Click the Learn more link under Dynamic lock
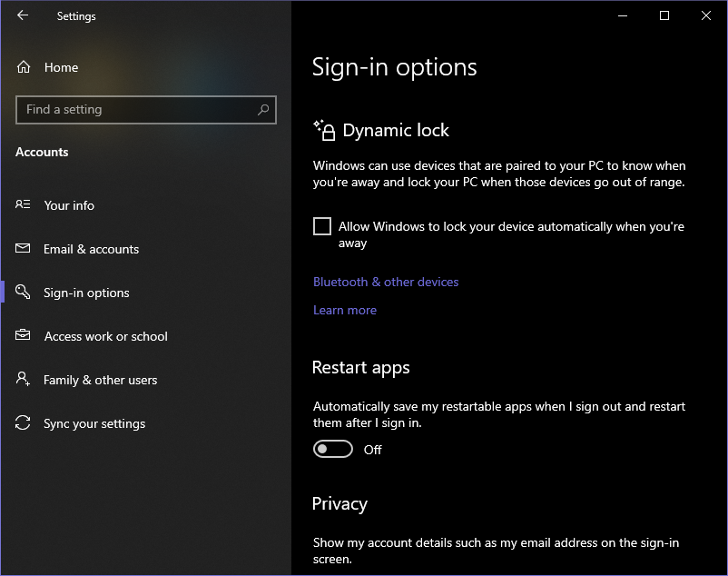Screen dimensions: 728x576 point(345,310)
